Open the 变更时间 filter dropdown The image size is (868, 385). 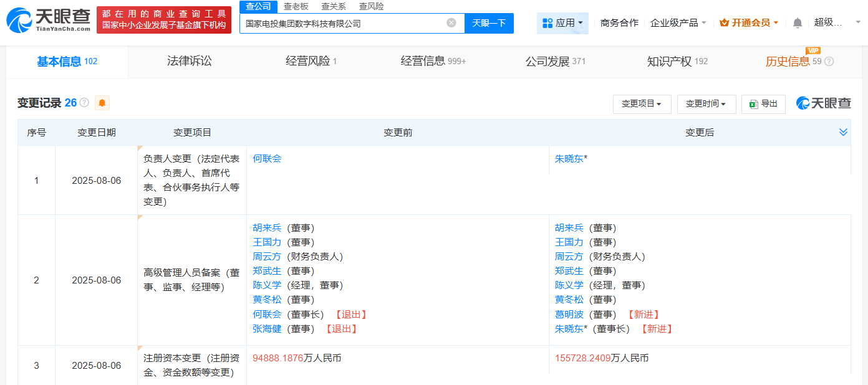click(x=706, y=104)
